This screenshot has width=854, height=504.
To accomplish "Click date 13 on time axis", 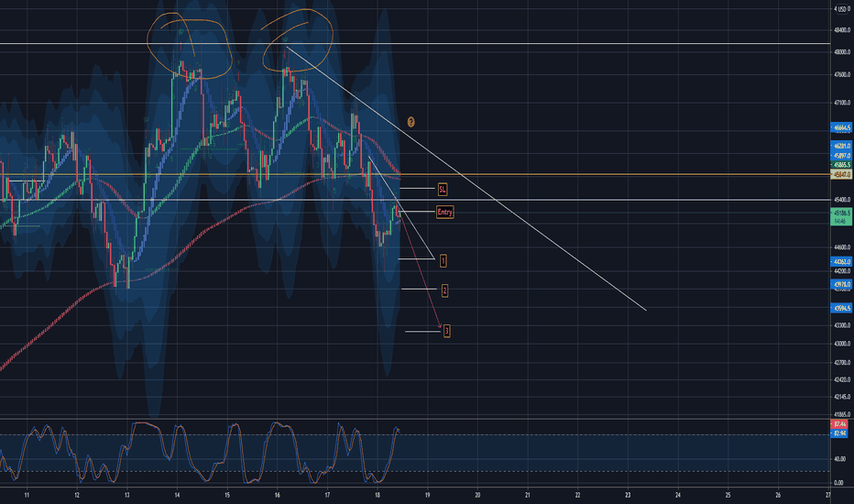I will 126,495.
